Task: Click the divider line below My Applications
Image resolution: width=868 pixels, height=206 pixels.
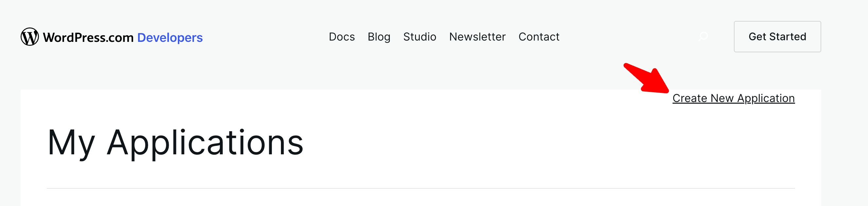Action: [x=421, y=188]
